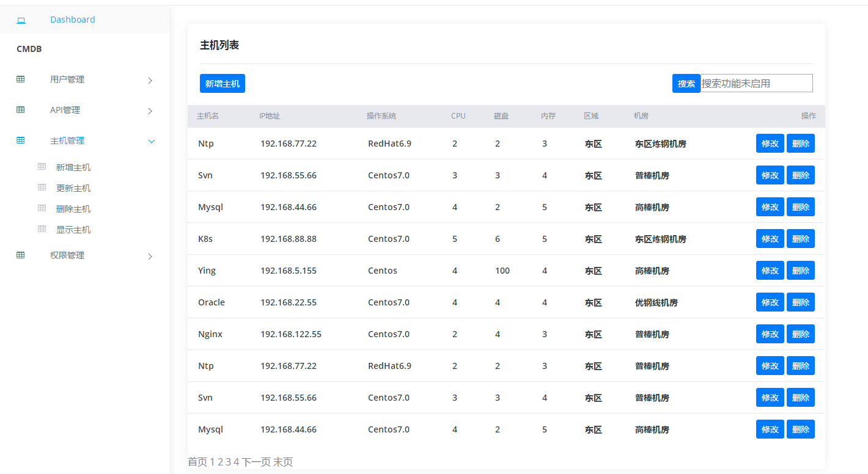Click 删除 for the Oracle host row

[800, 302]
